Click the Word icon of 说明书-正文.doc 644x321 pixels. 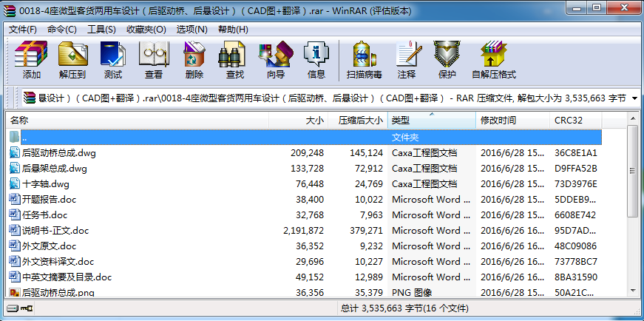pos(15,230)
